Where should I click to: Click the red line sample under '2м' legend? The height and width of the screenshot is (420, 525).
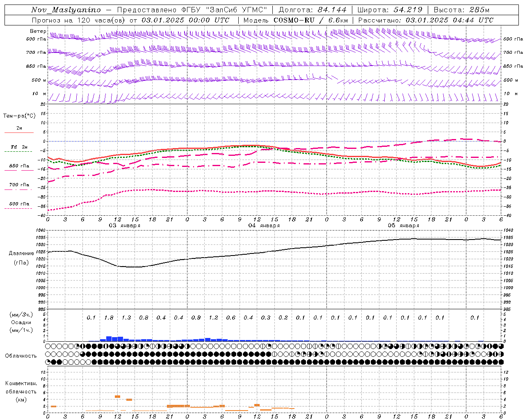click(x=19, y=133)
